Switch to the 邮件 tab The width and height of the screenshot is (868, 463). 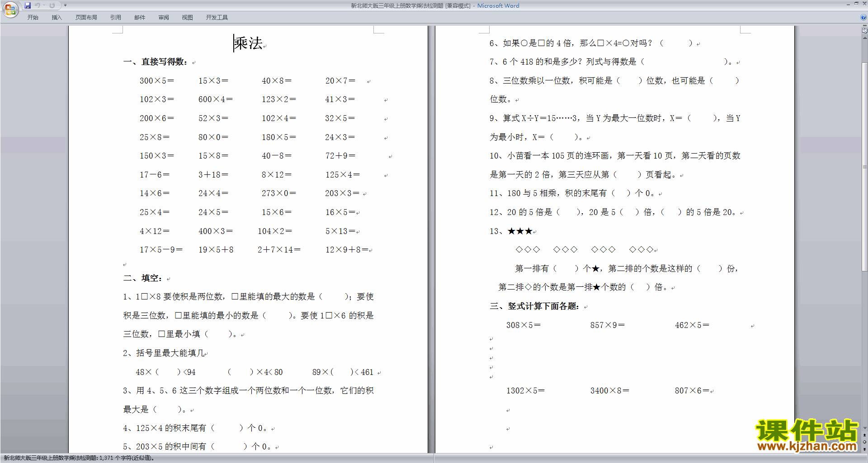[x=140, y=17]
